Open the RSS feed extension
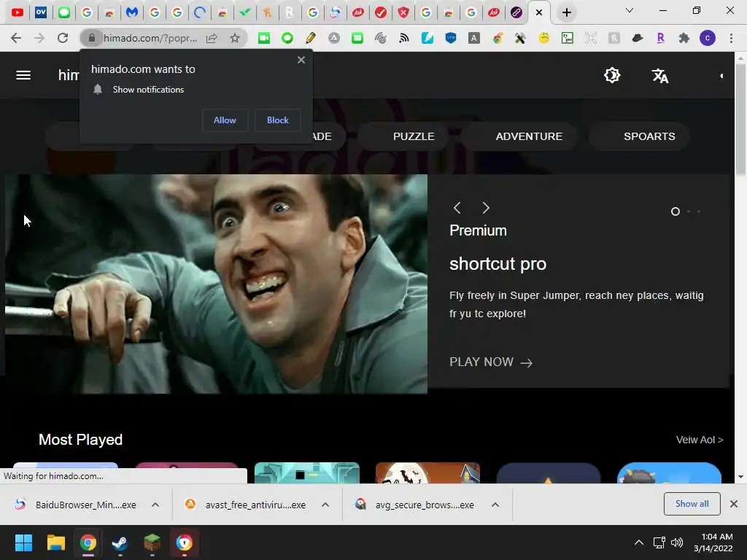747x560 pixels. [x=404, y=38]
